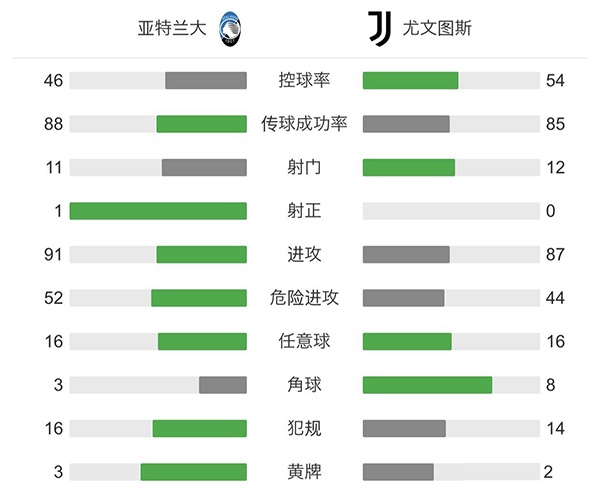Click the 射正 stat label
Viewport: 600px width, 493px height.
pos(305,211)
